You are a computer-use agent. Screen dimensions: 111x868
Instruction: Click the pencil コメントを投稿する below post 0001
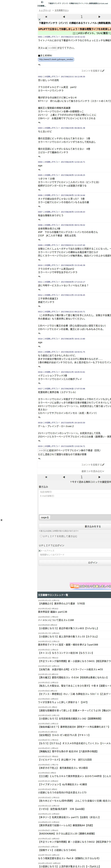pyautogui.click(x=93, y=71)
